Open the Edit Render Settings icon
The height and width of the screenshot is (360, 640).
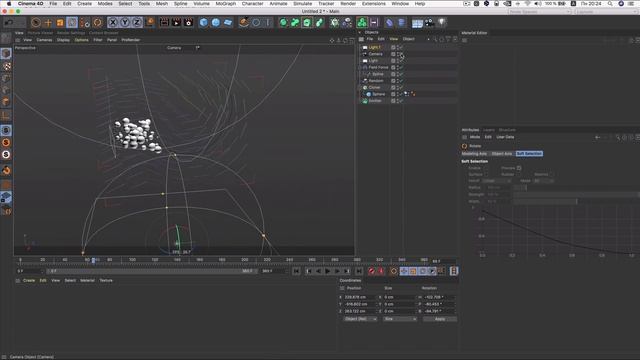[188, 22]
